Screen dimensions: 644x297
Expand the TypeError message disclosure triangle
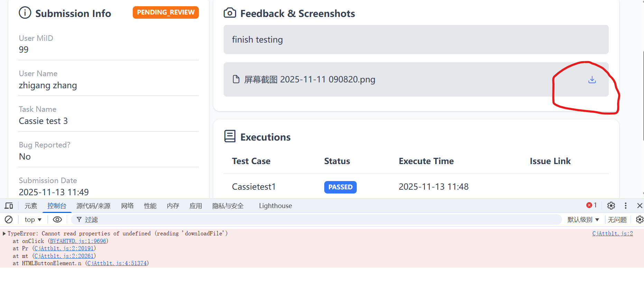point(4,234)
